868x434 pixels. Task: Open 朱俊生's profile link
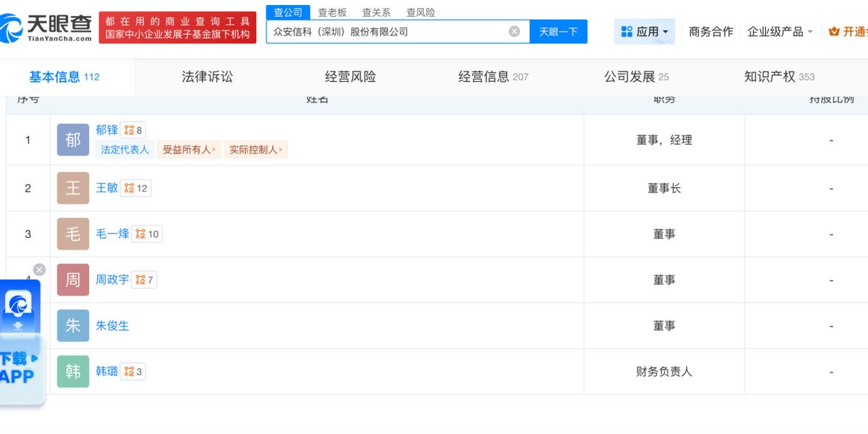click(x=112, y=325)
